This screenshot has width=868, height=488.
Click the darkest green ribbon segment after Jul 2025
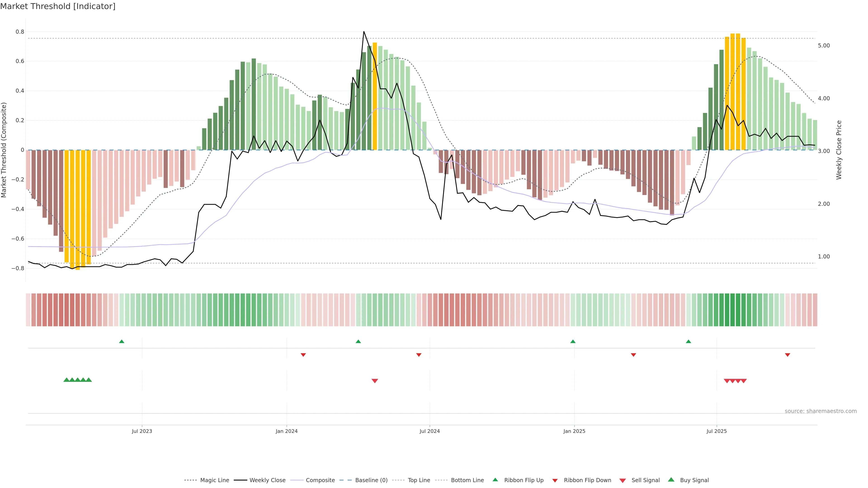click(x=732, y=310)
